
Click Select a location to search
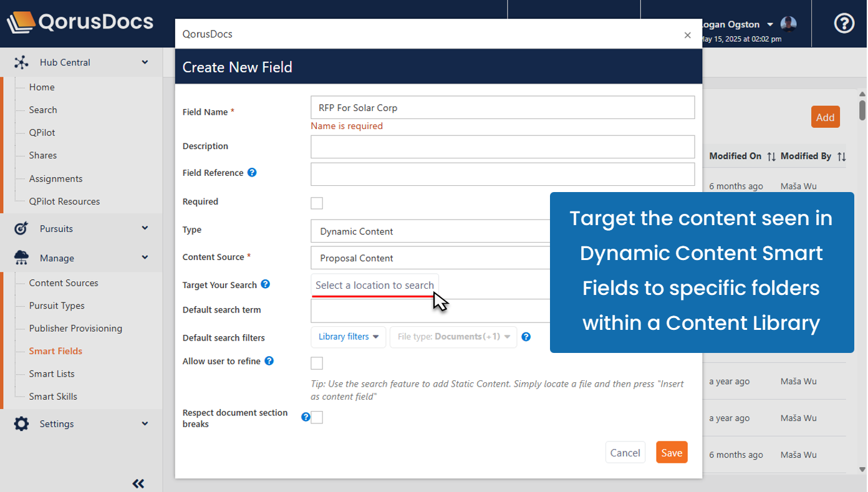coord(375,285)
